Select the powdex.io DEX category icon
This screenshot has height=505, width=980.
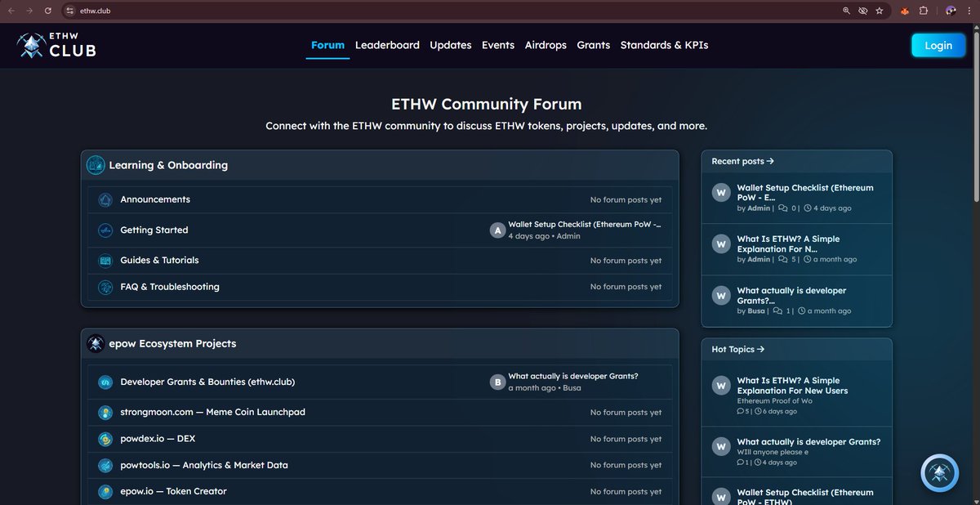tap(105, 438)
